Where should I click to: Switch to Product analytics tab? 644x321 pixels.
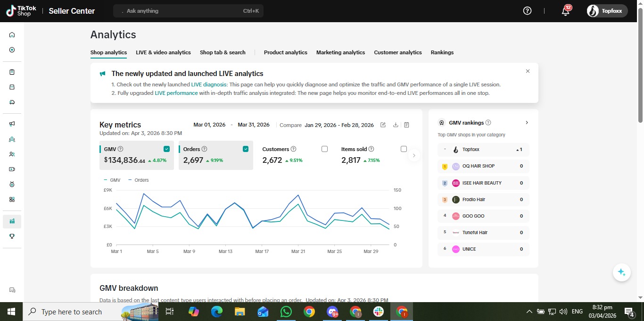pyautogui.click(x=285, y=52)
